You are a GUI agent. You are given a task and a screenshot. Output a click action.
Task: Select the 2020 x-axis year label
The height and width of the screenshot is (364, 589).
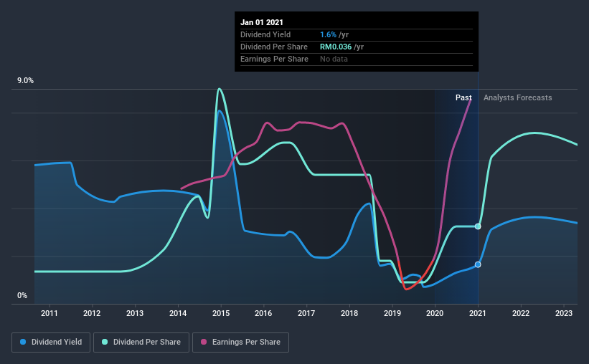pyautogui.click(x=435, y=313)
